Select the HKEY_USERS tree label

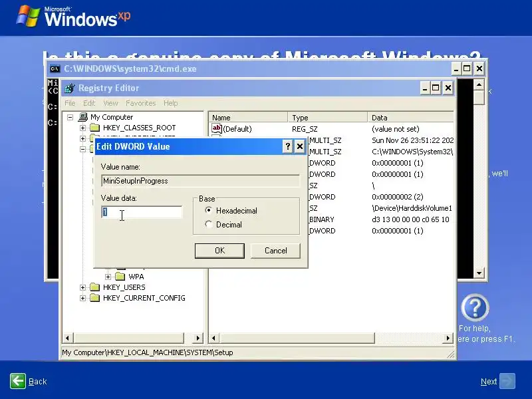[124, 287]
